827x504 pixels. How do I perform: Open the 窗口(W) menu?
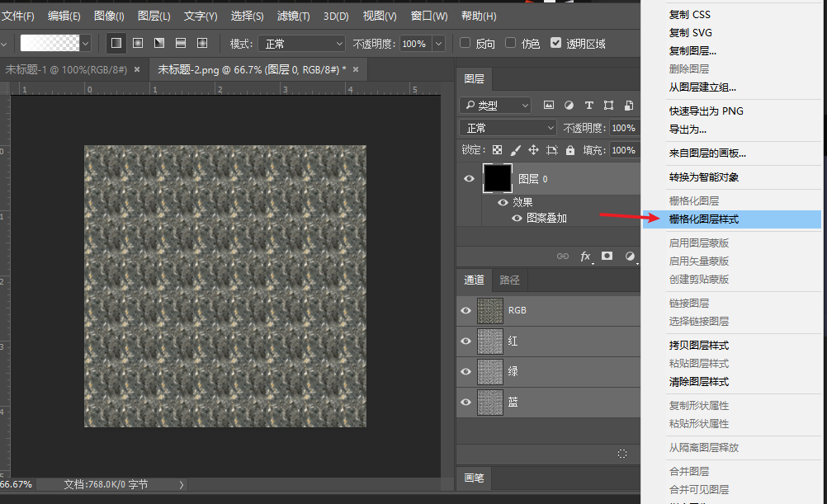[429, 16]
